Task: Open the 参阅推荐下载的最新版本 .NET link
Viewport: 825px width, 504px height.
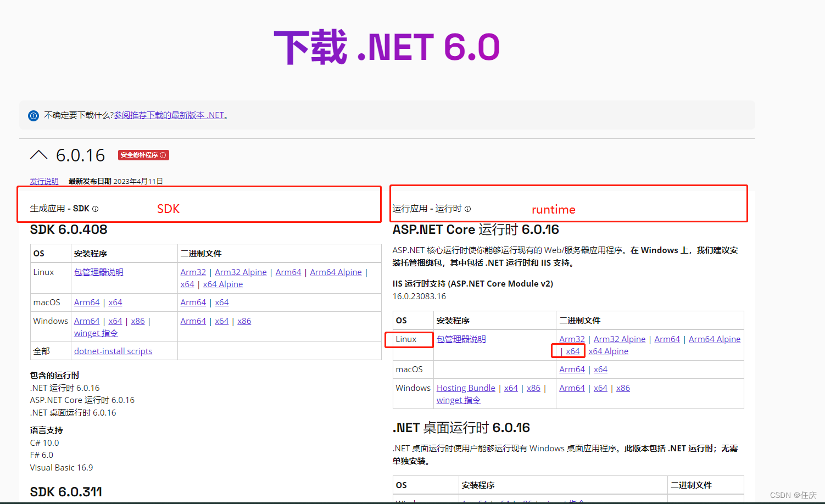Action: coord(169,115)
